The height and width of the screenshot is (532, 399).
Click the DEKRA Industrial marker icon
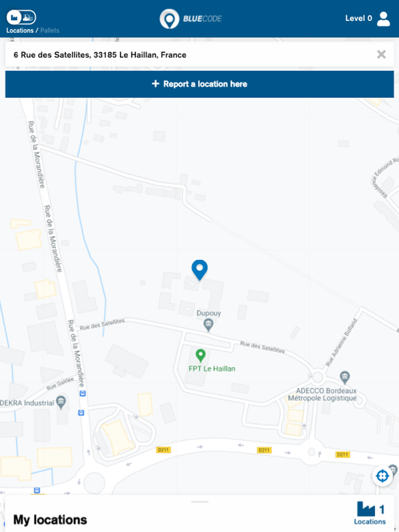[x=61, y=402]
